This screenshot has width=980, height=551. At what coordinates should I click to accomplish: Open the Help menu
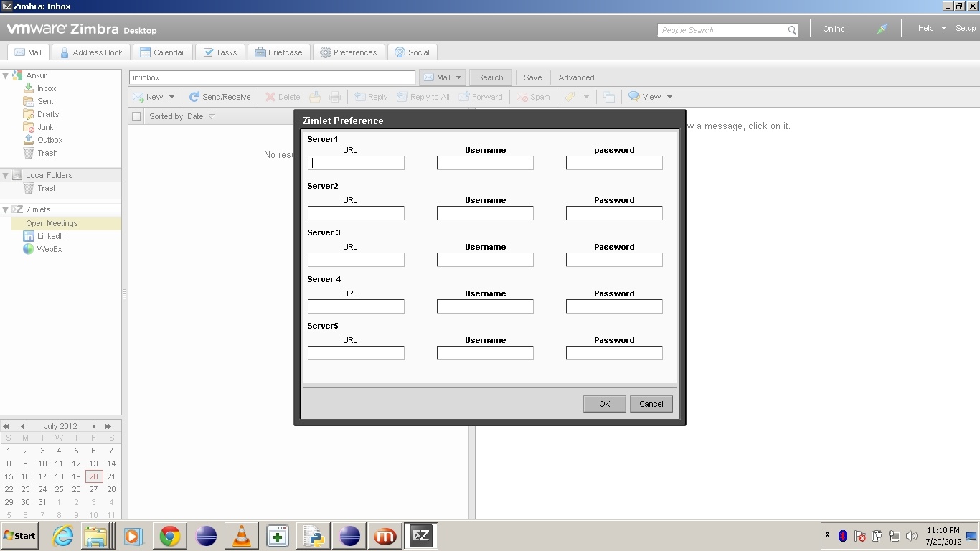tap(925, 28)
